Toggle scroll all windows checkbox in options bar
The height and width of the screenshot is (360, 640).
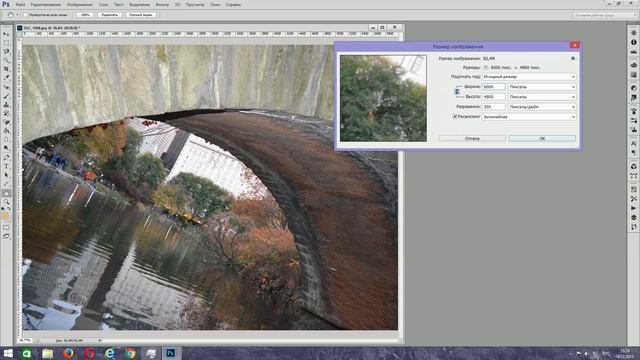25,15
